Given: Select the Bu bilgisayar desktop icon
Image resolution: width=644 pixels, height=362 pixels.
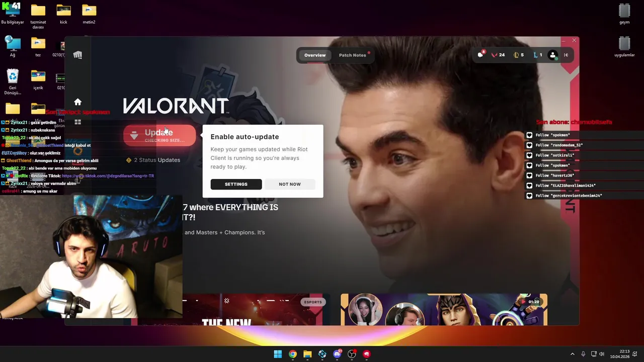Looking at the screenshot, I should click(x=13, y=14).
